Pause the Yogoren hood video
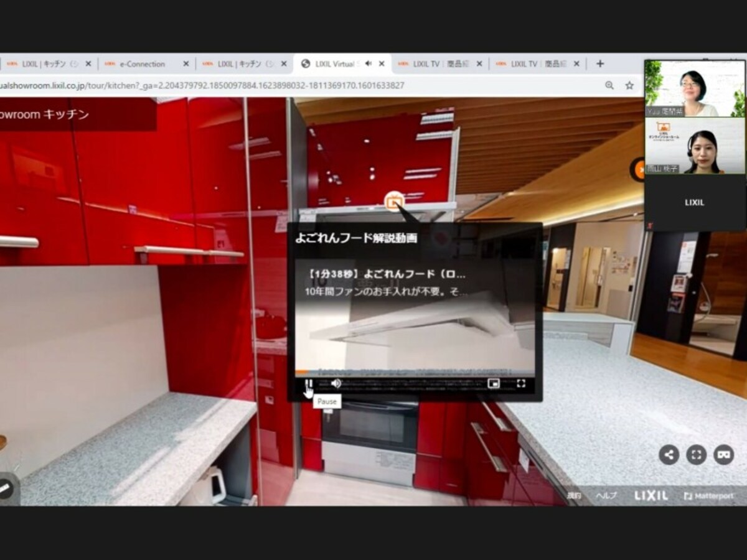 coord(308,383)
